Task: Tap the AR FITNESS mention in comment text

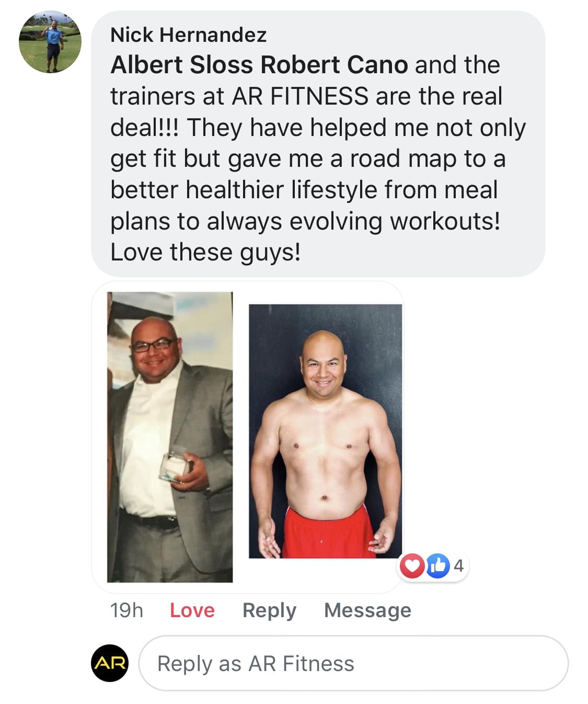Action: click(x=300, y=96)
